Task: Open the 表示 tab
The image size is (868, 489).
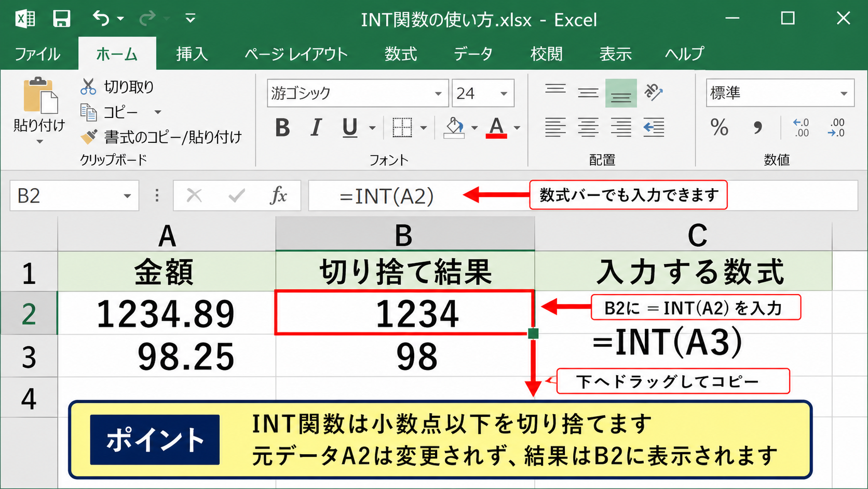Action: pos(615,54)
